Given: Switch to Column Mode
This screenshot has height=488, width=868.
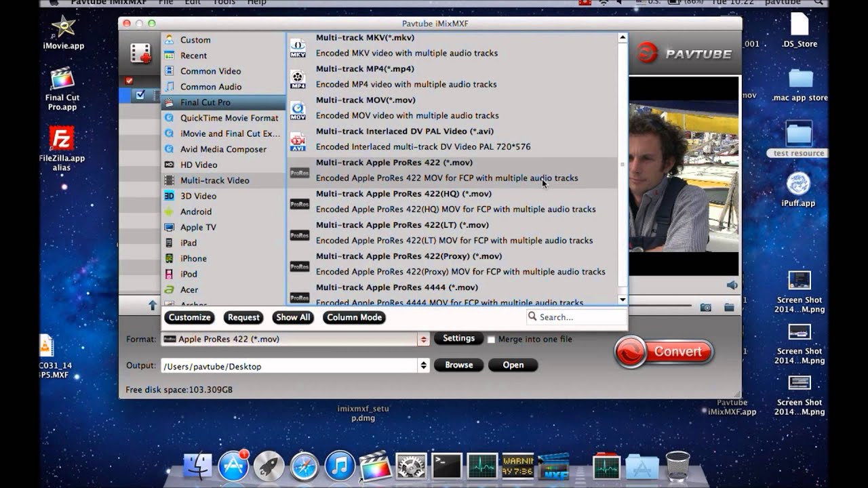Looking at the screenshot, I should [354, 317].
